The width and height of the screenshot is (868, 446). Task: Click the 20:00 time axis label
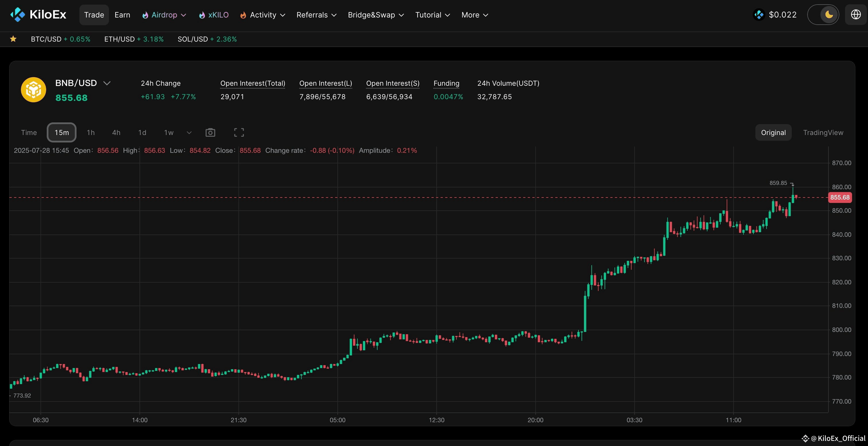point(535,420)
